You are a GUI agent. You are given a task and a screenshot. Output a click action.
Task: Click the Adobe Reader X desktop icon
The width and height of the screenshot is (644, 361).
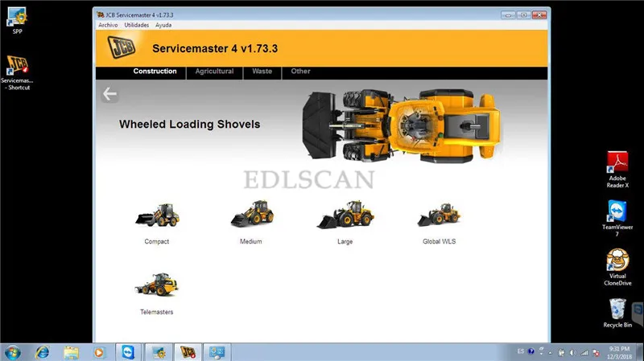pos(617,170)
